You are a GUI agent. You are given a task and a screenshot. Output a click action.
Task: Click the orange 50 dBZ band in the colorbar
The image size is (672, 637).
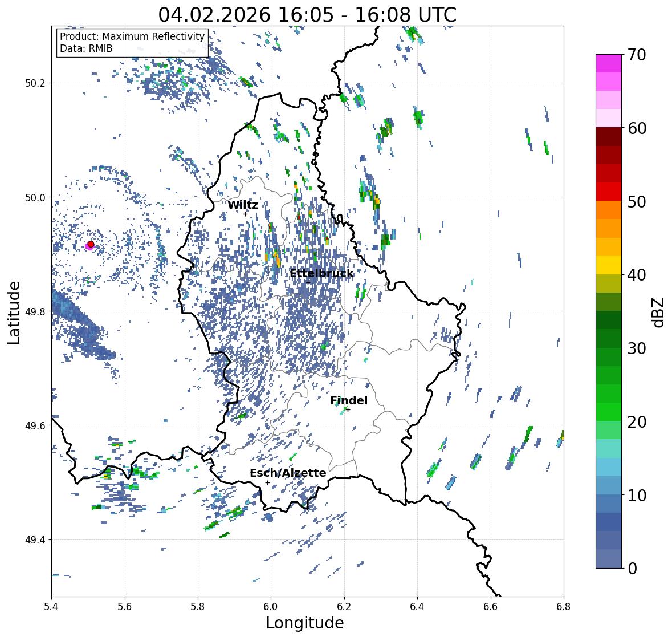(609, 210)
